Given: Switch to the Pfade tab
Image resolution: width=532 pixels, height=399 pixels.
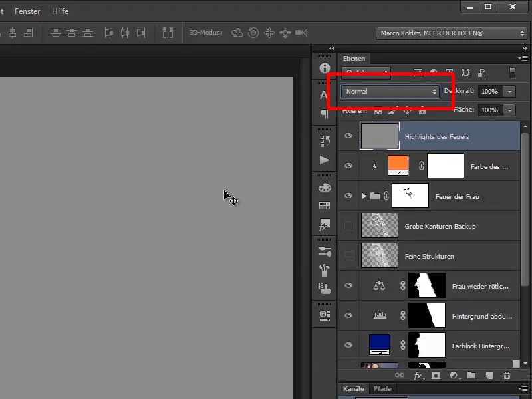Looking at the screenshot, I should pos(382,389).
